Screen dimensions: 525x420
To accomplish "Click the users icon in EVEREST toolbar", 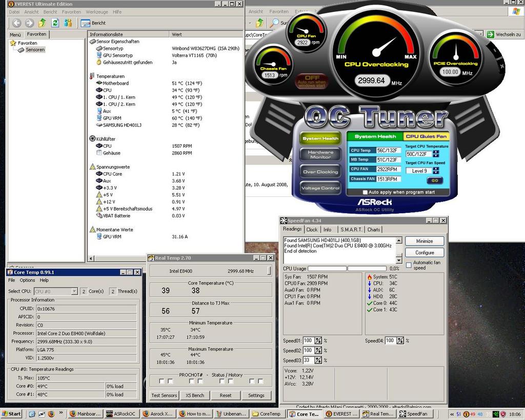I will click(68, 23).
